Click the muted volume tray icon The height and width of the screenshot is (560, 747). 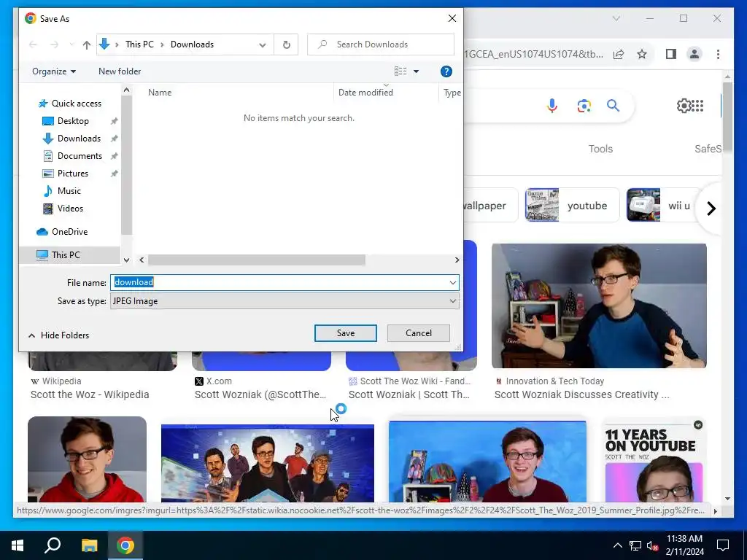tap(652, 545)
